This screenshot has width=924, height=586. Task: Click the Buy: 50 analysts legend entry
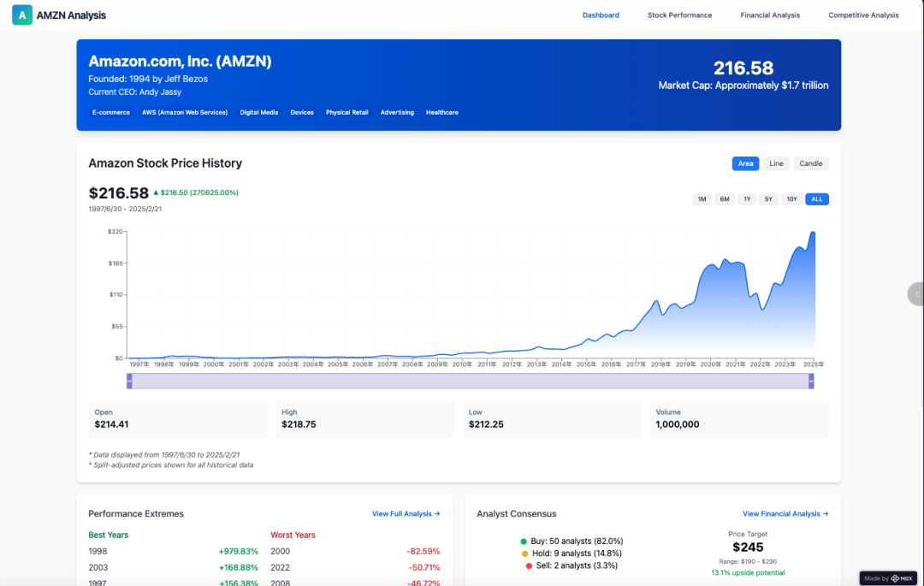(x=572, y=542)
